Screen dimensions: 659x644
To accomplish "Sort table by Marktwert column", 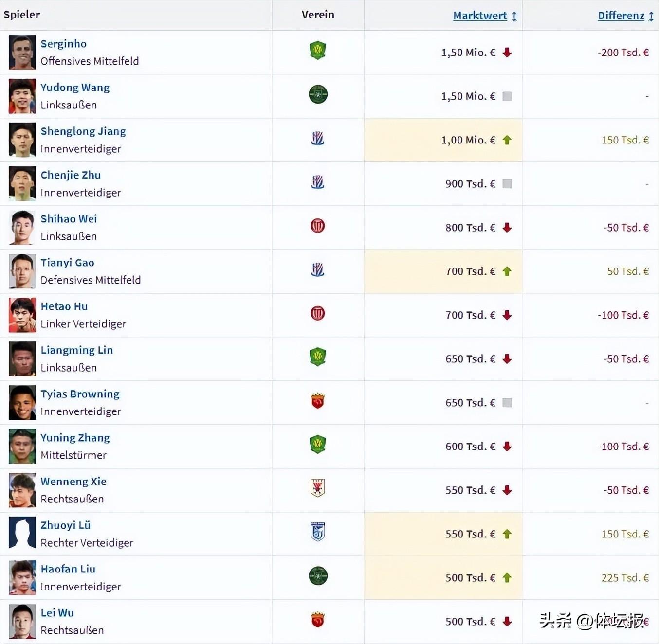I will click(x=480, y=16).
